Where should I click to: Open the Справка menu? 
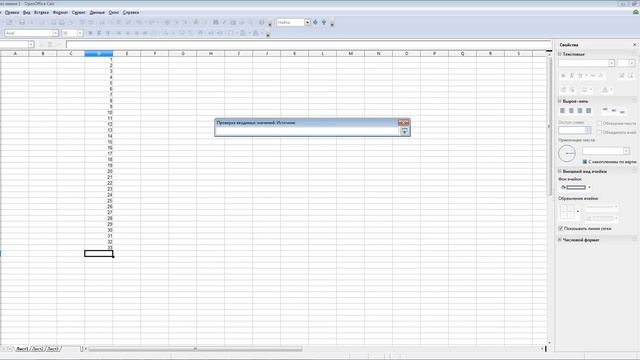[x=131, y=13]
